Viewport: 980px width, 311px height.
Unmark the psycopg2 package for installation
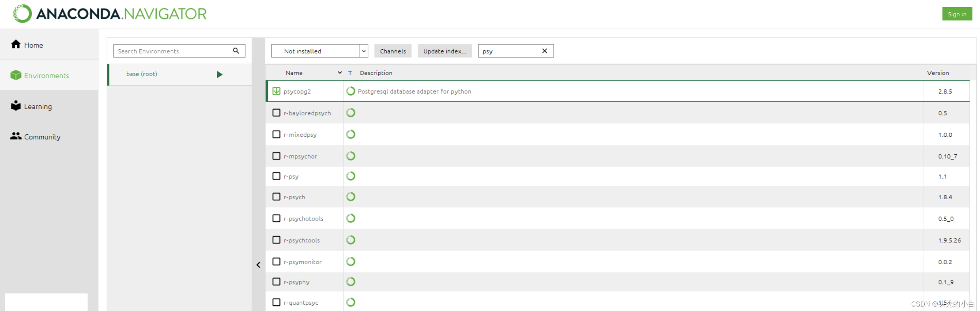pyautogui.click(x=276, y=91)
